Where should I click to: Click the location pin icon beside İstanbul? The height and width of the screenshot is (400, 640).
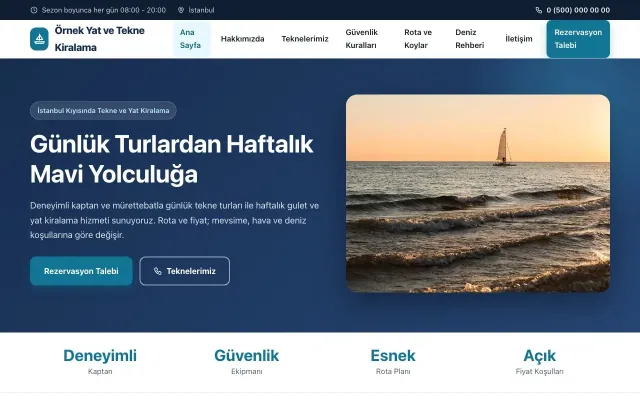pyautogui.click(x=181, y=10)
